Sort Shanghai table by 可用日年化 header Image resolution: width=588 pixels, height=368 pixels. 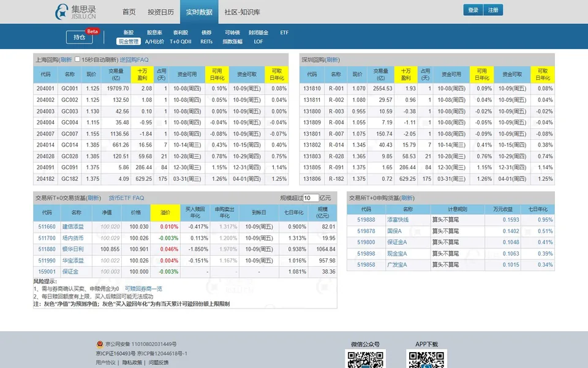click(x=217, y=74)
